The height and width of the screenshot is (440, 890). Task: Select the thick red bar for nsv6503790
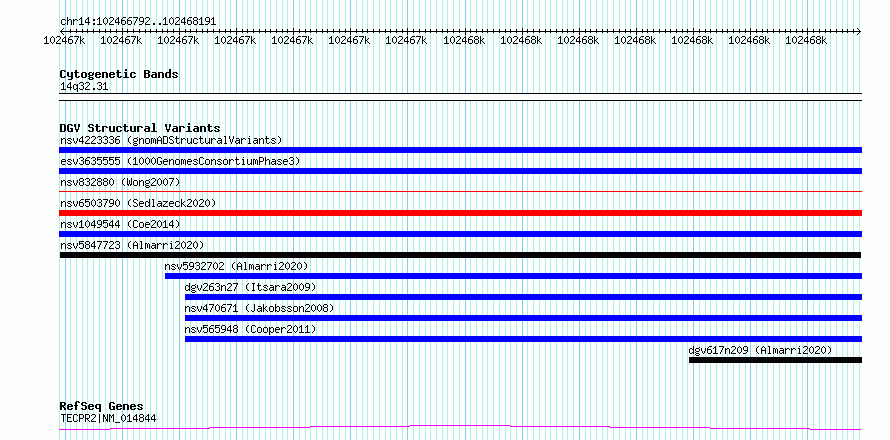pos(460,213)
